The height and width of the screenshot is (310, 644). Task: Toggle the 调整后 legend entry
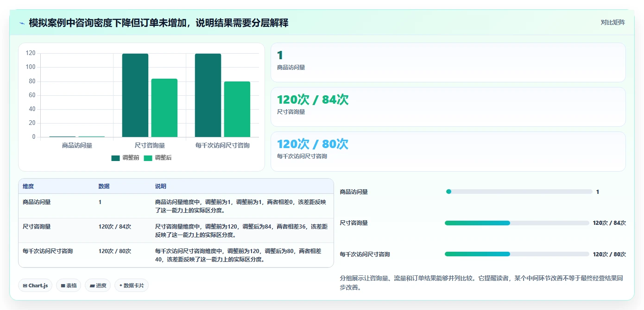point(158,158)
